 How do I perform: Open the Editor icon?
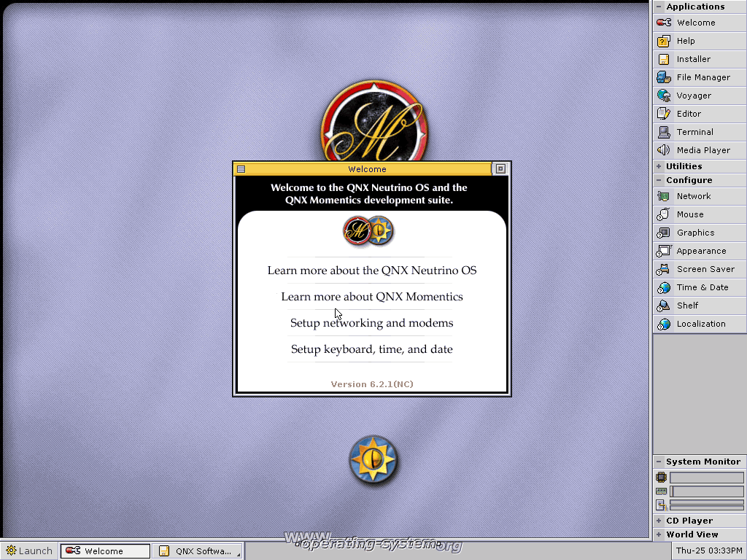tap(664, 113)
